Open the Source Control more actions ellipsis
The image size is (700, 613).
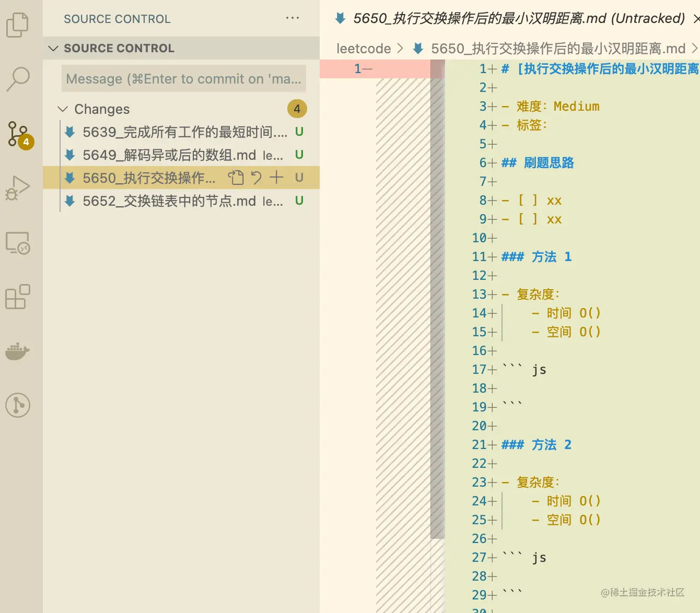pos(293,18)
